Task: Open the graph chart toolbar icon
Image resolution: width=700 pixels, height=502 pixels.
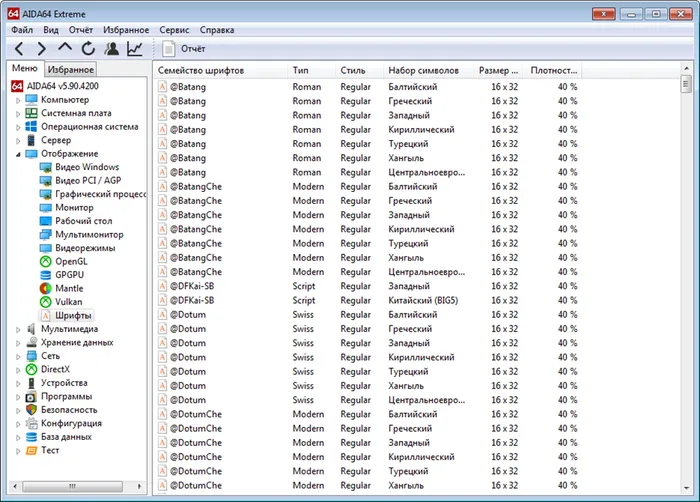Action: [135, 48]
